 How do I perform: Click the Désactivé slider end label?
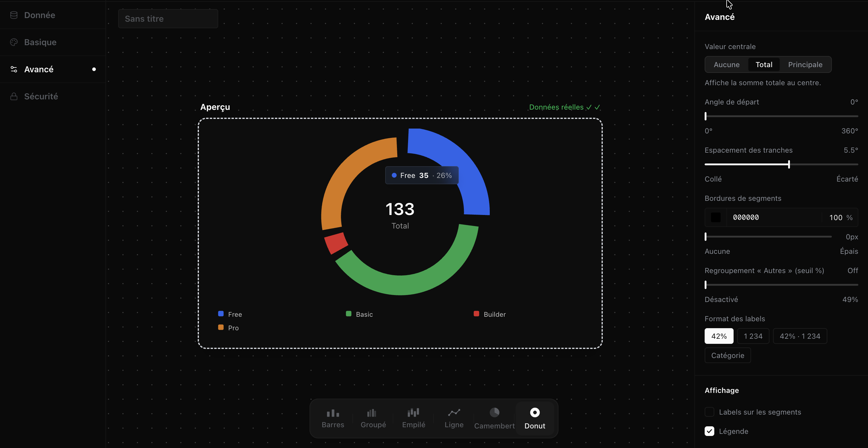[x=721, y=300]
